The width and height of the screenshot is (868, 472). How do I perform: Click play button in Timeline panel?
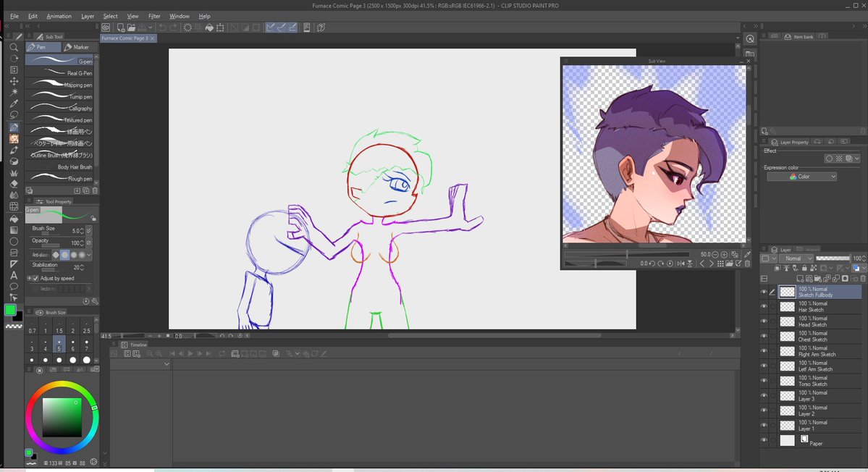click(x=190, y=353)
